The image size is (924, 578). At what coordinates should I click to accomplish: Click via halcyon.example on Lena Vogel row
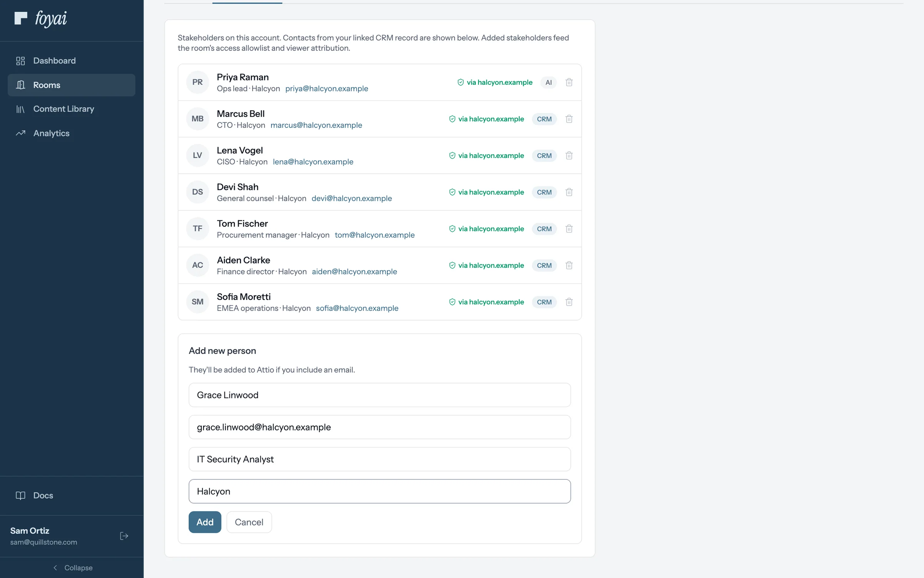(486, 155)
